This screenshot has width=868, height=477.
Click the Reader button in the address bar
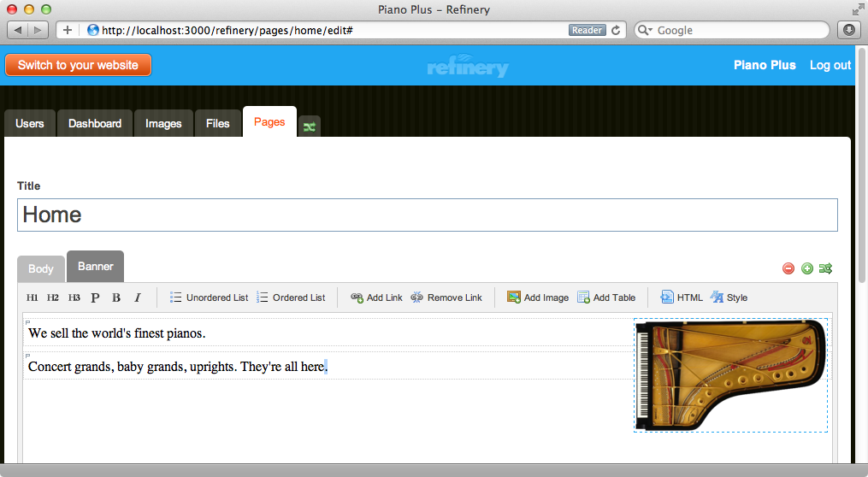coord(588,31)
